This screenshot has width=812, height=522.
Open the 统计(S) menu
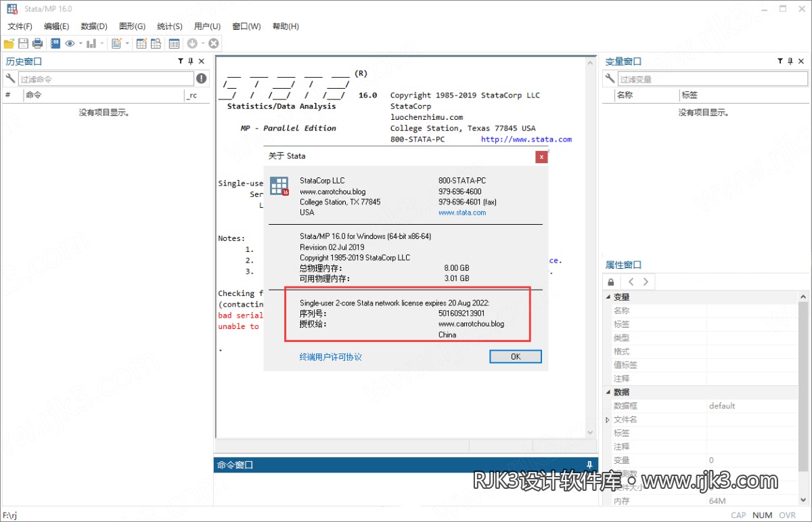click(170, 26)
